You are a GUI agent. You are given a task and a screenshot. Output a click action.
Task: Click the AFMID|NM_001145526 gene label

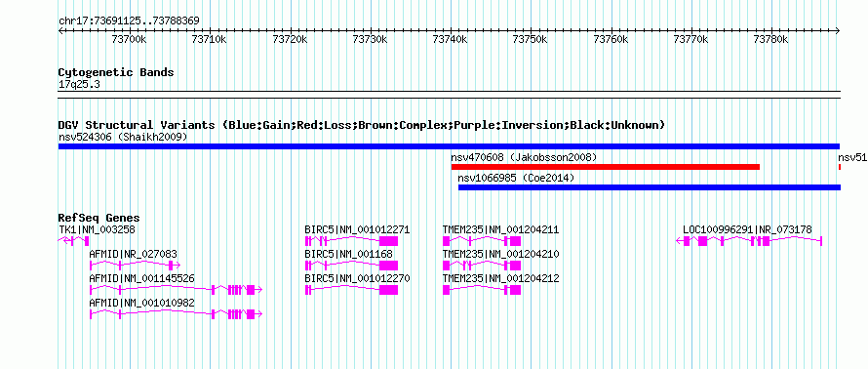(x=141, y=278)
